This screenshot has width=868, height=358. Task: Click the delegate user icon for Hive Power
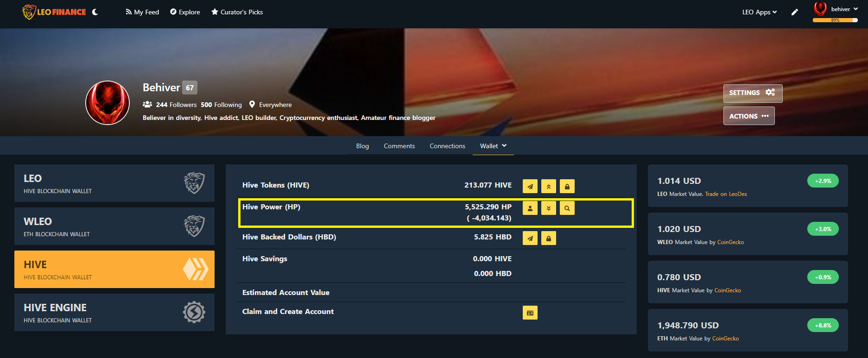(x=530, y=208)
